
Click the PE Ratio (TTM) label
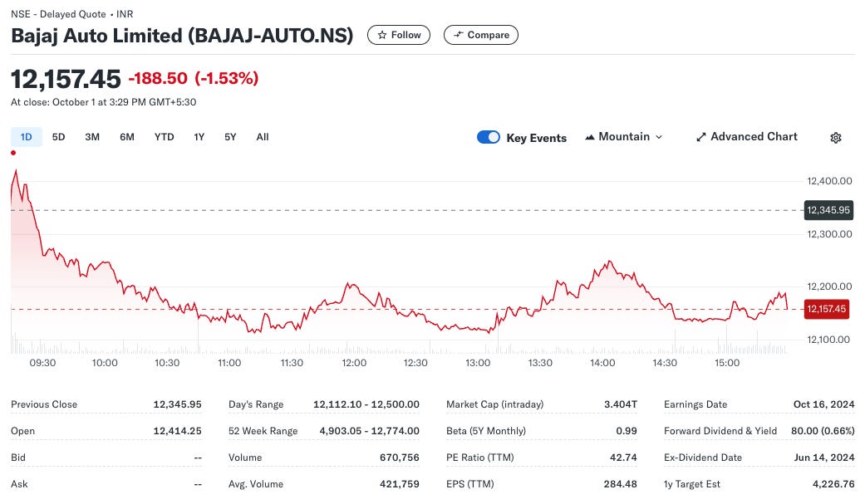pyautogui.click(x=480, y=458)
